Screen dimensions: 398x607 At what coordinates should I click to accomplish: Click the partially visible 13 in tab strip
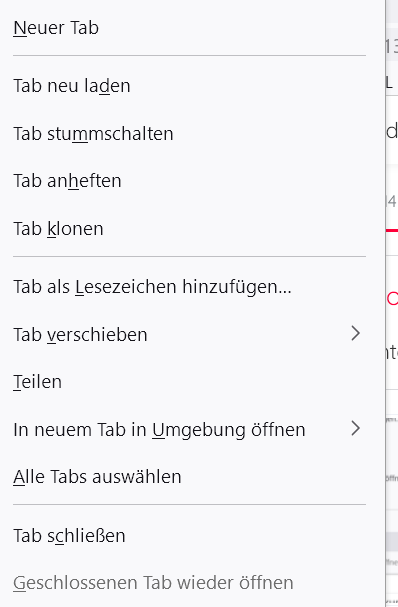pyautogui.click(x=392, y=46)
